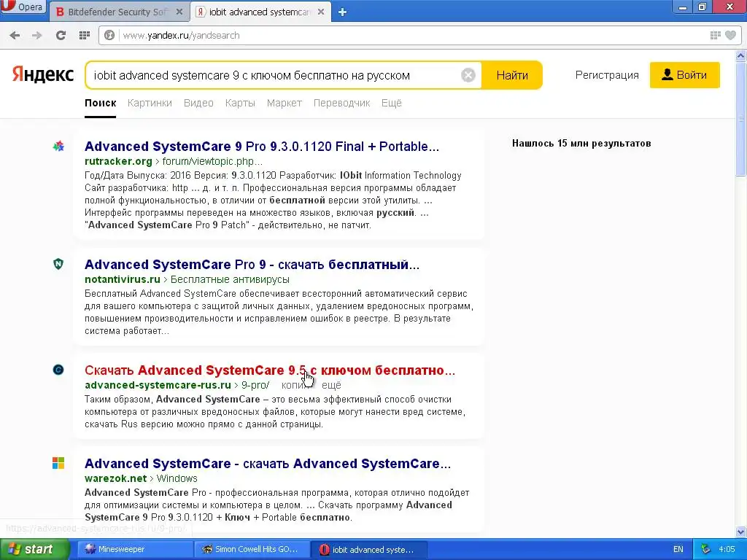
Task: Open the Opera main menu button
Action: point(23,7)
